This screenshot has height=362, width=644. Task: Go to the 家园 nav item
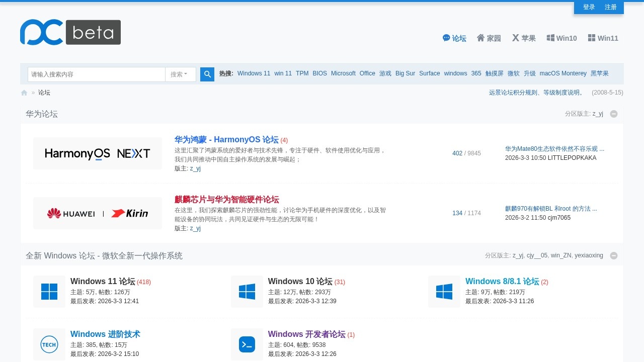coord(489,38)
